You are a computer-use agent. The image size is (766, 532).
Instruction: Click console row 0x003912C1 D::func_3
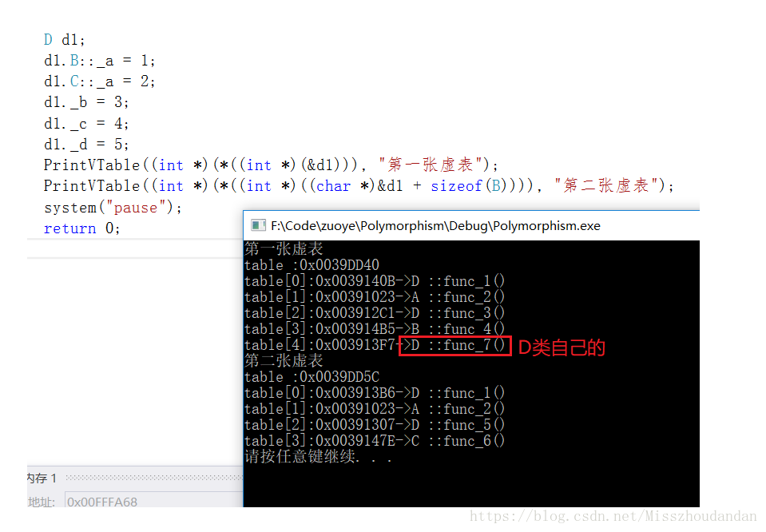(375, 313)
